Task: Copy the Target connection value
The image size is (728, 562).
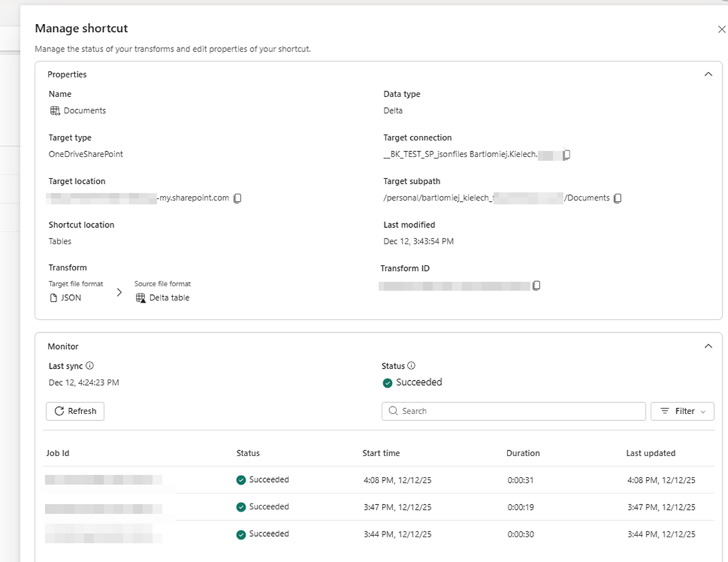Action: tap(567, 155)
